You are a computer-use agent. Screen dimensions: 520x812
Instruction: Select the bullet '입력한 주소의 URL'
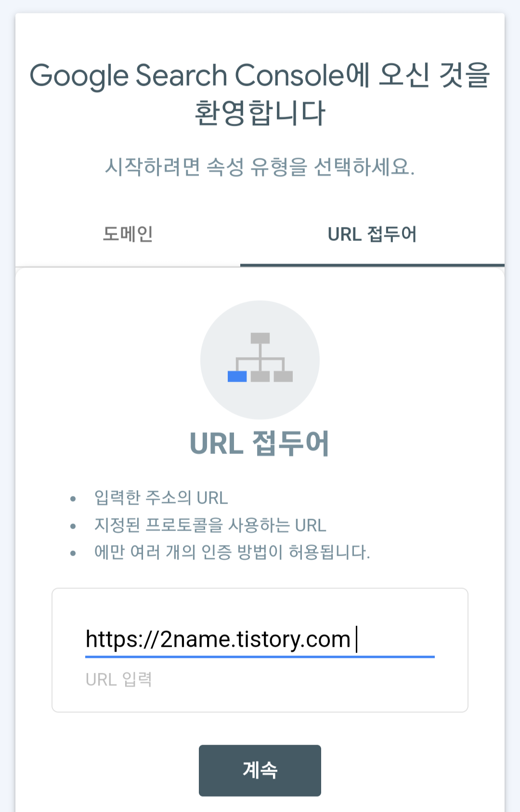tap(161, 498)
